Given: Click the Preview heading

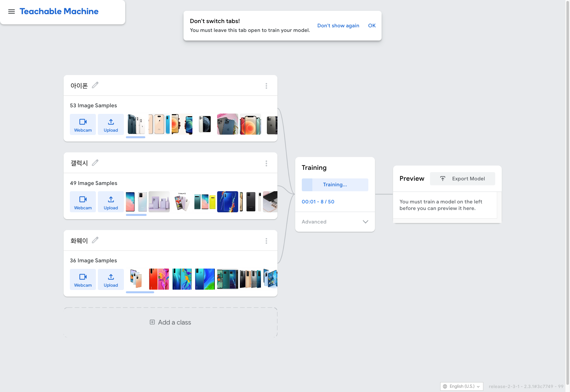Looking at the screenshot, I should click(412, 179).
